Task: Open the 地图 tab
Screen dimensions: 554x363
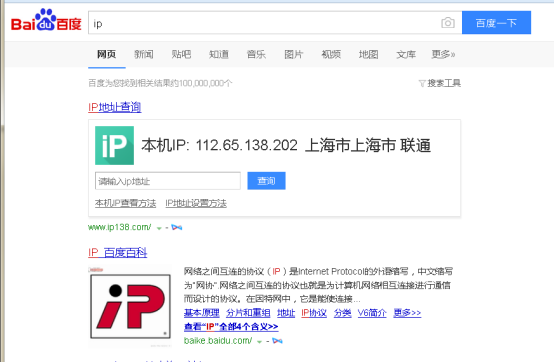Action: point(369,54)
